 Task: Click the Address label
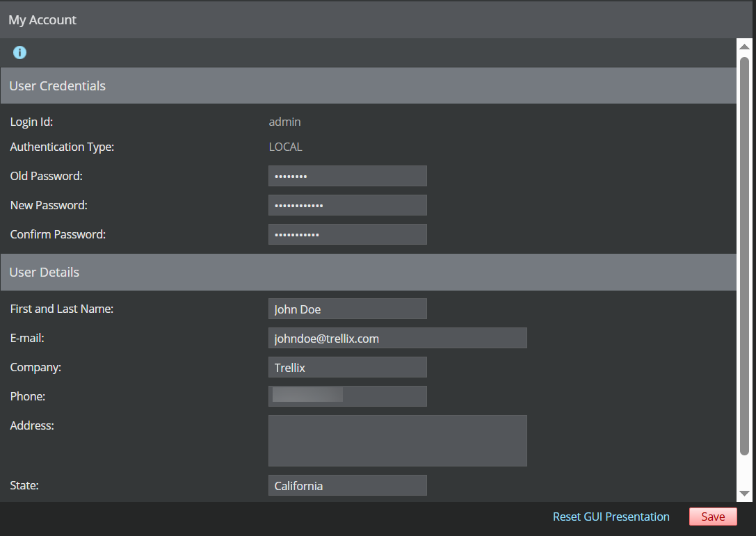click(x=32, y=425)
